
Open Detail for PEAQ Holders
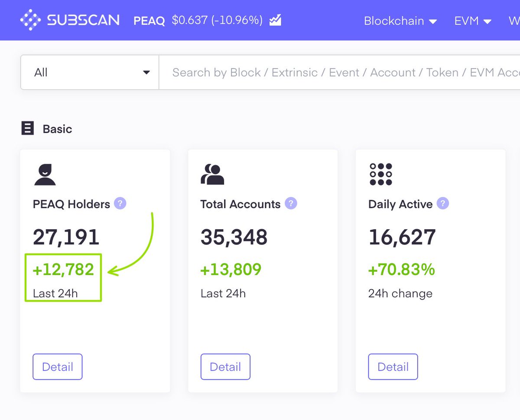[58, 367]
